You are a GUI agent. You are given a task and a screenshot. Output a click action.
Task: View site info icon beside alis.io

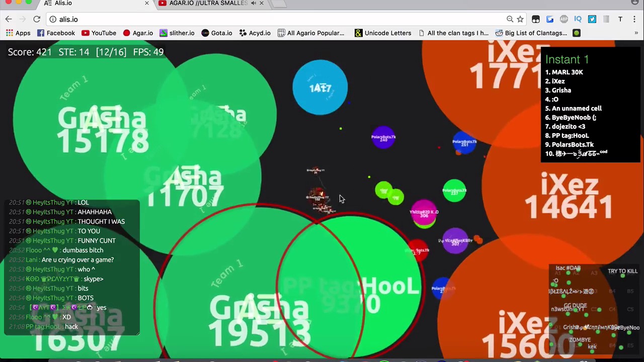click(x=53, y=19)
